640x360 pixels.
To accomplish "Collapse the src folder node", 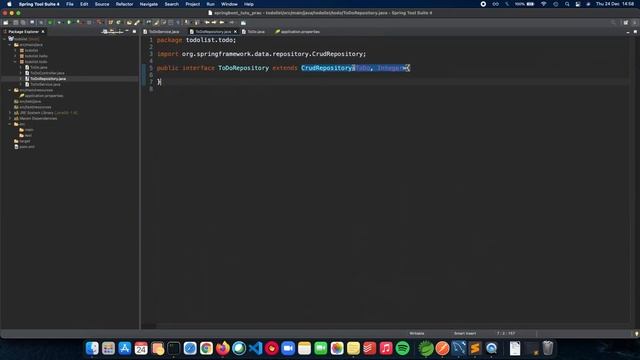I will tap(10, 124).
